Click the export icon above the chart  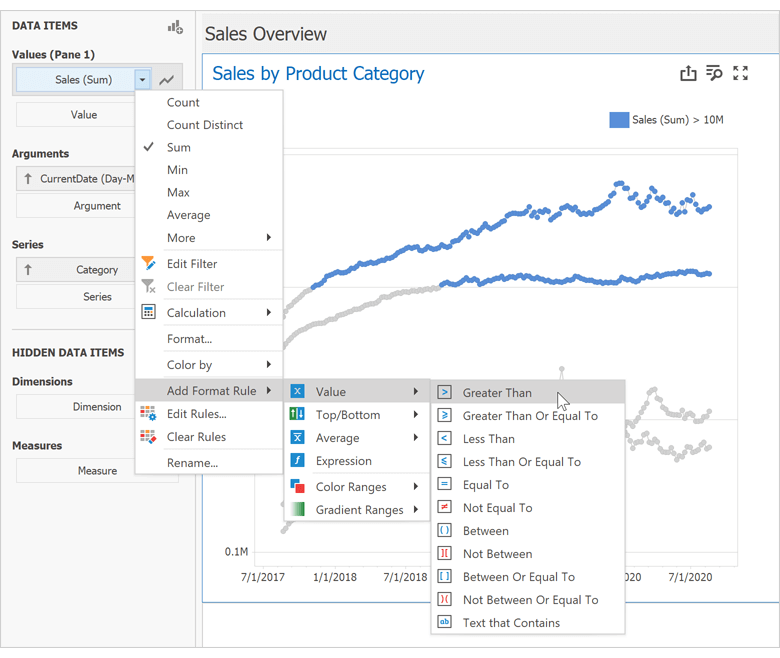pyautogui.click(x=688, y=73)
